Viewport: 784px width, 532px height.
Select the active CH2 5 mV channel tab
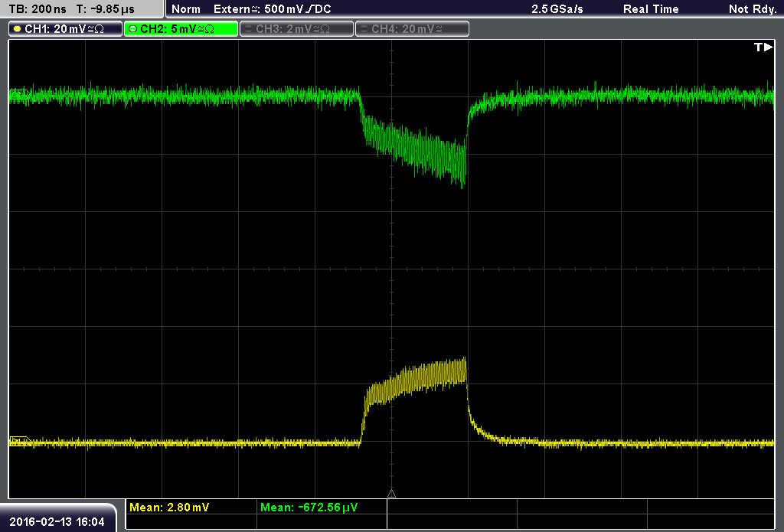(181, 29)
